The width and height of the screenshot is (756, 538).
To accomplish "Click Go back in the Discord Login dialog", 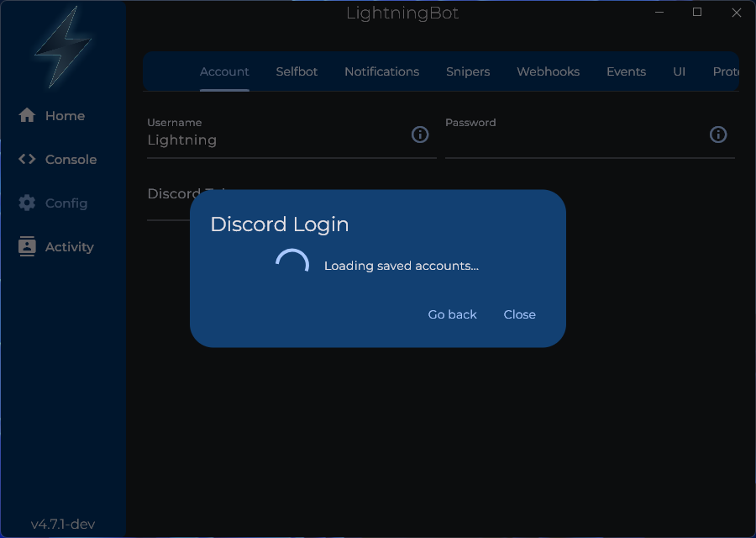I will click(452, 314).
